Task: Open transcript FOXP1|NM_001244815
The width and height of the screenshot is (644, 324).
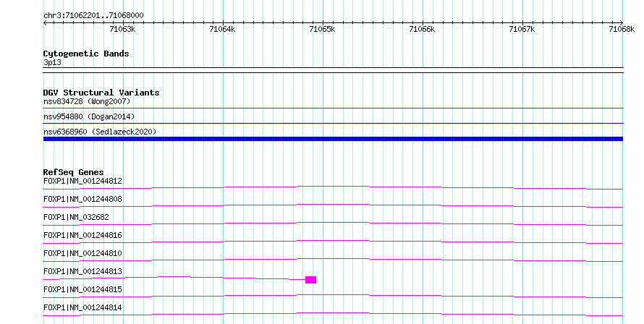Action: (x=82, y=289)
